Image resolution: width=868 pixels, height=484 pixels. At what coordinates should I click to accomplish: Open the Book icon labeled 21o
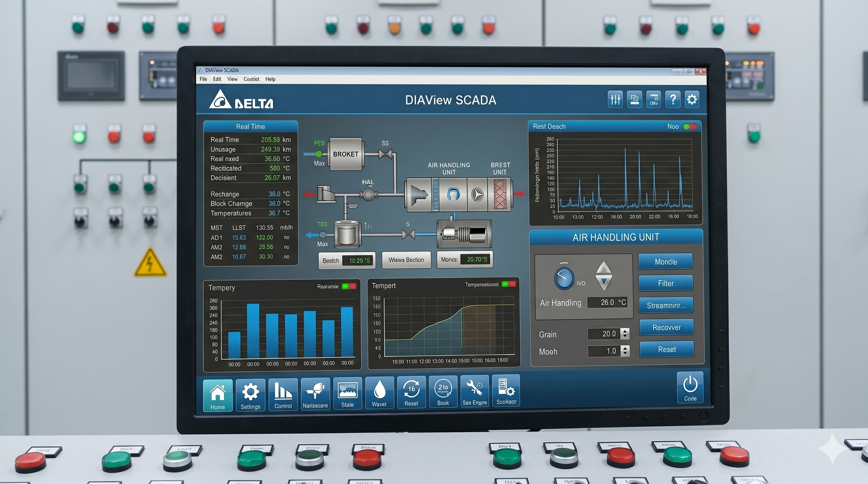coord(443,391)
